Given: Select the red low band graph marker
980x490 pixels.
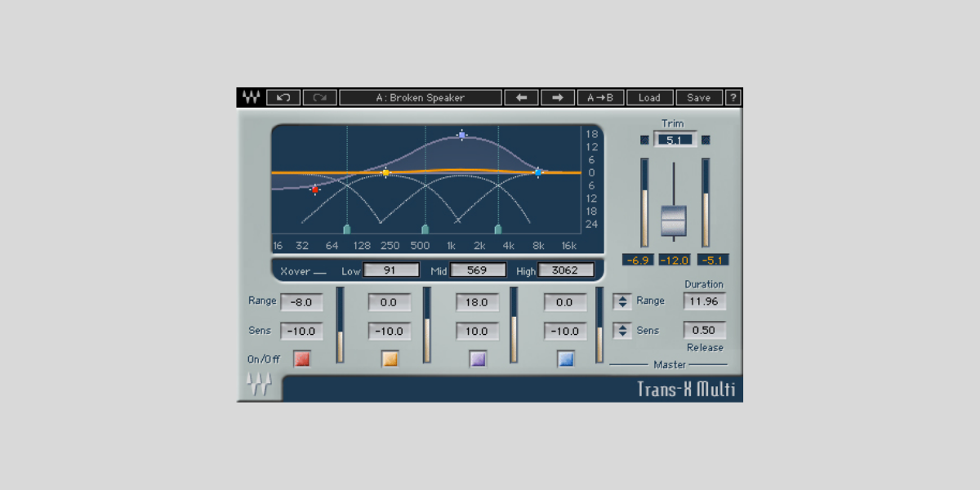Looking at the screenshot, I should click(x=315, y=189).
